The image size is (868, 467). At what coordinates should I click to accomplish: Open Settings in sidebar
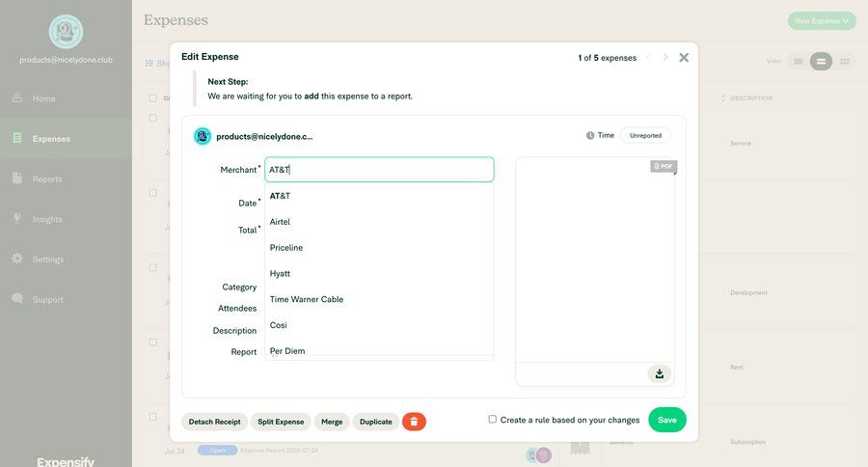[66, 260]
